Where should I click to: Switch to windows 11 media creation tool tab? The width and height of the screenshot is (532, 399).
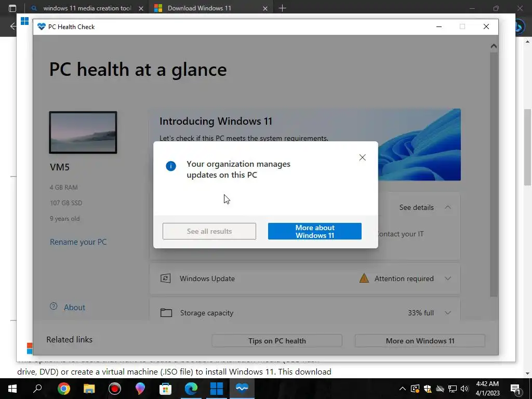click(x=87, y=8)
